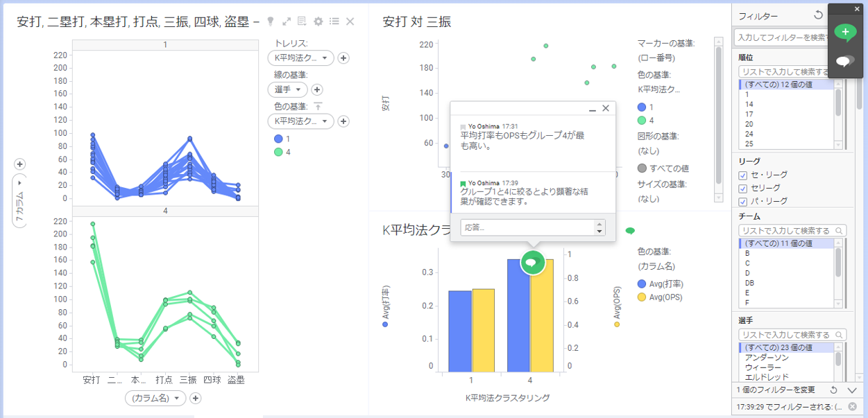Add a new conversation with green plus bubble

click(x=844, y=32)
